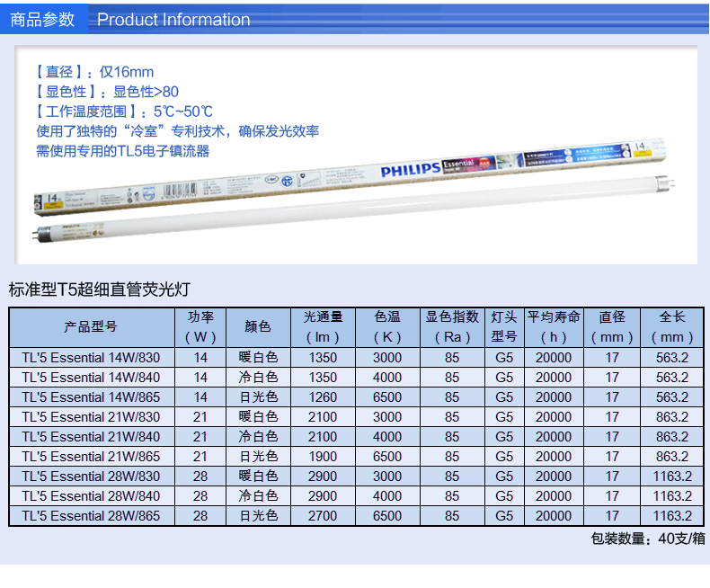Click 2900 in the 28W/840 row
710x588 pixels.
click(323, 496)
